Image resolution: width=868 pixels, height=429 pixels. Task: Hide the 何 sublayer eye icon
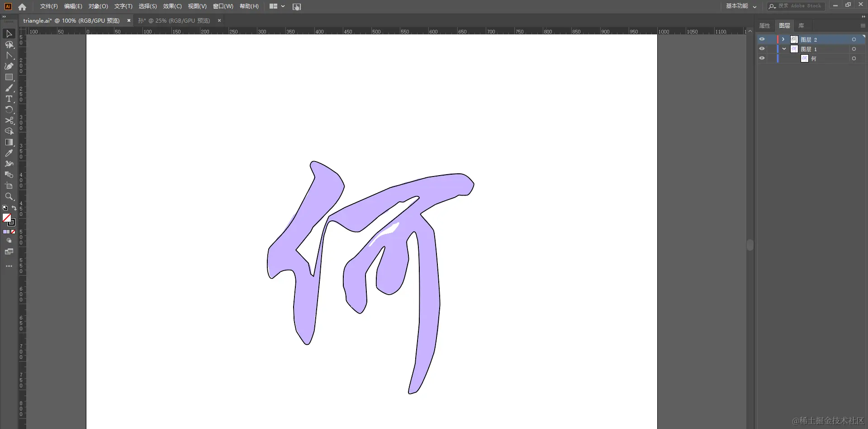coord(762,58)
